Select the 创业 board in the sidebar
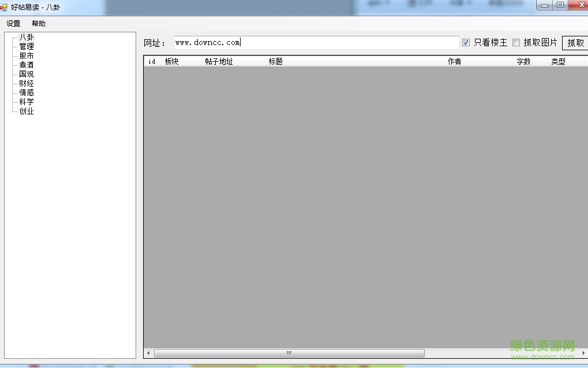The height and width of the screenshot is (368, 588). click(x=25, y=111)
